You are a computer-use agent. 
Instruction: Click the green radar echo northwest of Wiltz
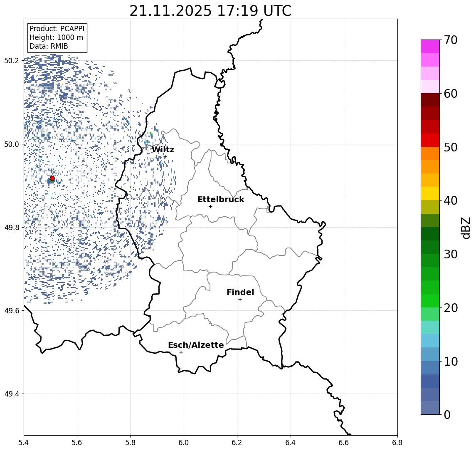click(x=150, y=134)
